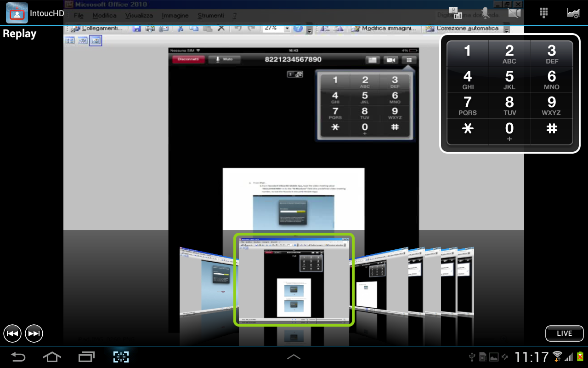Click the Cut scissors icon
Viewport: 588px width, 368px height.
coord(181,28)
